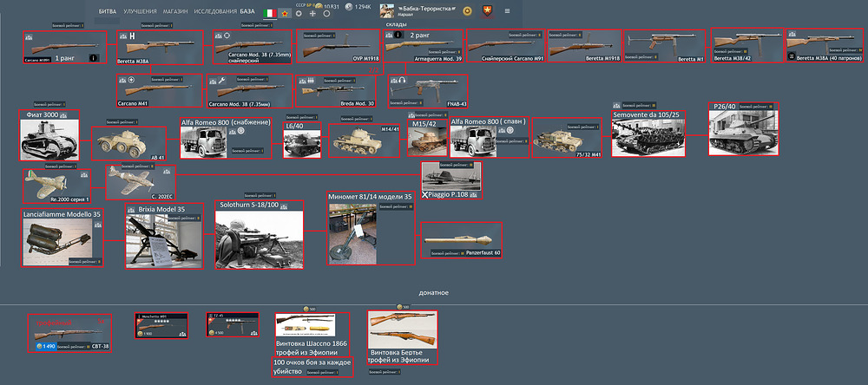
Task: Click the squad icon on Фиат 3000 card
Action: point(63,114)
